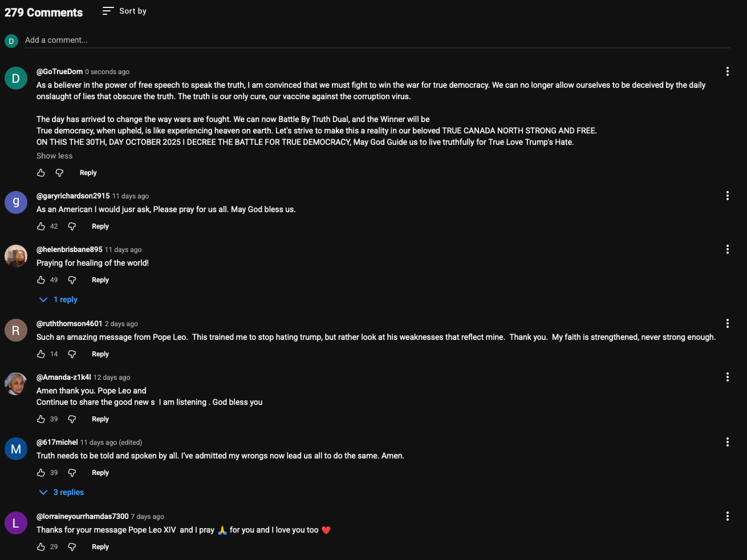Screen dimensions: 747x560
Task: Dislike the comment by @helenbrisbane895
Action: 72,280
